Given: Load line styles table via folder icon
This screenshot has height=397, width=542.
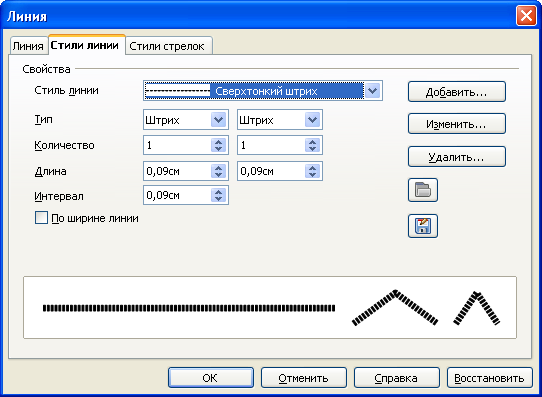Looking at the screenshot, I should (423, 190).
